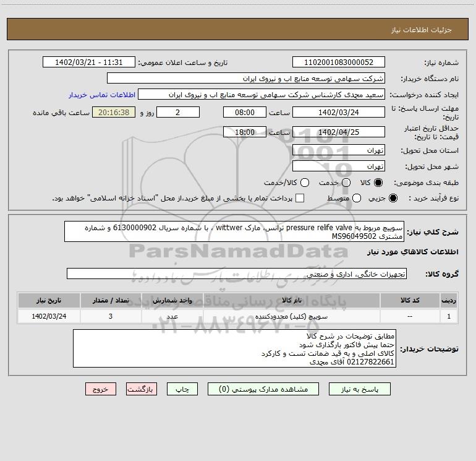This screenshot has width=476, height=461.
Task: Click the need number field 1102001083000052
Action: 339,62
